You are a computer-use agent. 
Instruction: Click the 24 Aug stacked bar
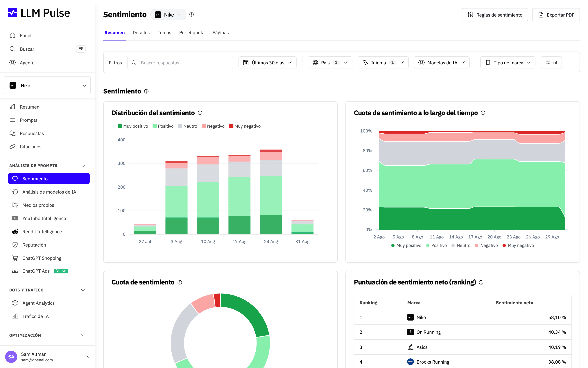[x=271, y=192]
